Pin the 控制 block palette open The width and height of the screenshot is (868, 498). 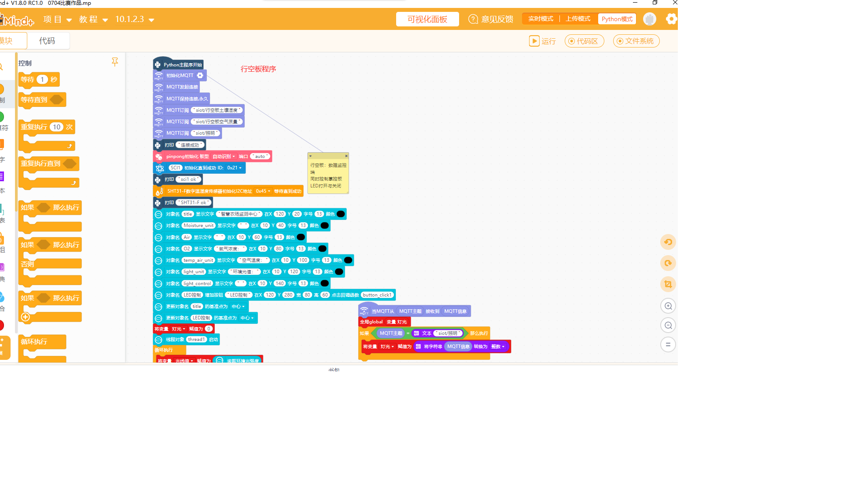point(115,62)
